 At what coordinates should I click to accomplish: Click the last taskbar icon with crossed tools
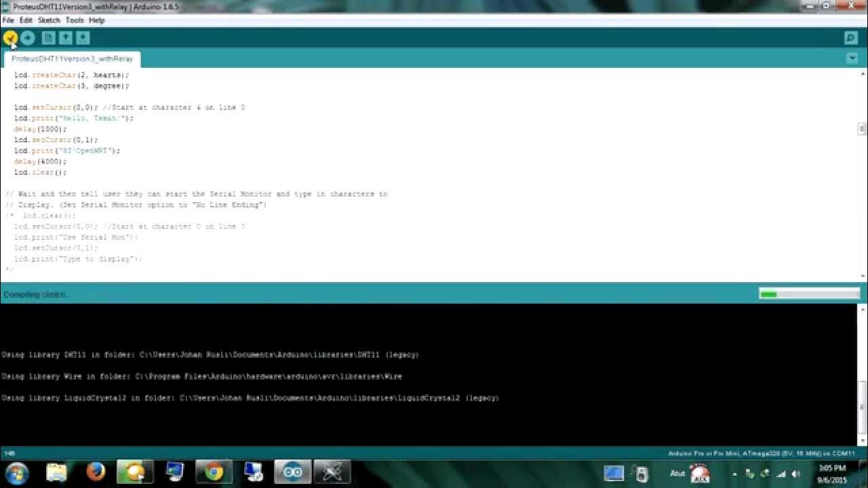(x=332, y=472)
